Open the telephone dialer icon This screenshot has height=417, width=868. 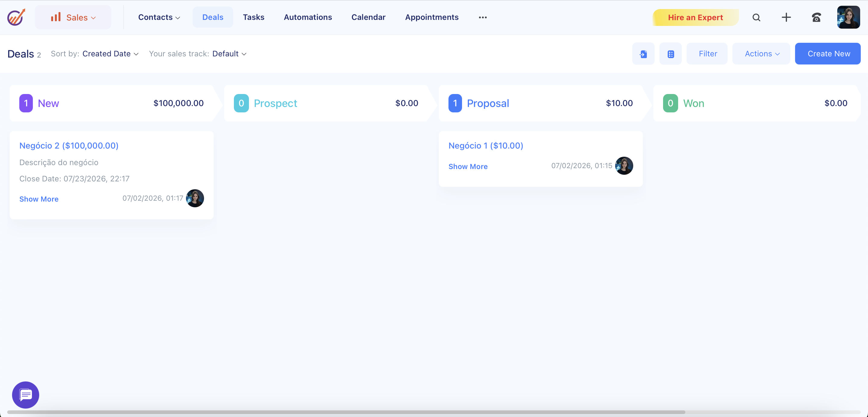point(816,17)
